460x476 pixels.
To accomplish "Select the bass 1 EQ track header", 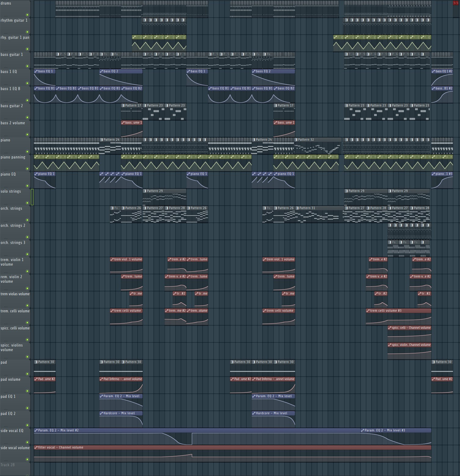I will click(15, 77).
